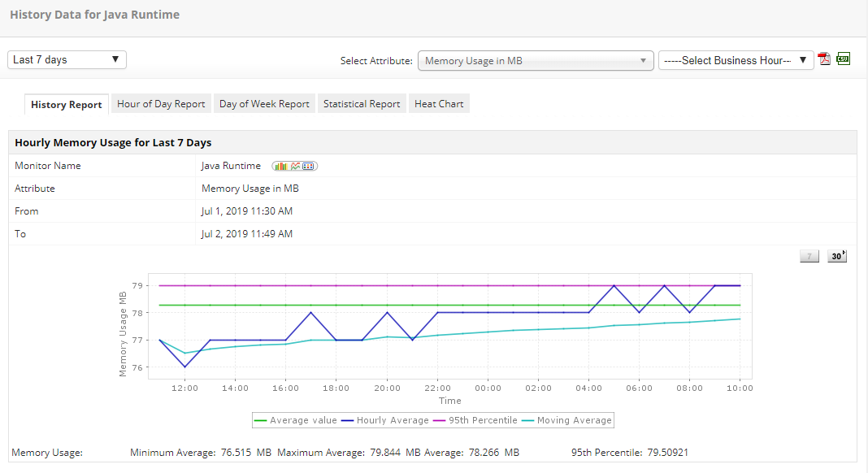Click the 7 days view button
The height and width of the screenshot is (473, 868).
(809, 256)
